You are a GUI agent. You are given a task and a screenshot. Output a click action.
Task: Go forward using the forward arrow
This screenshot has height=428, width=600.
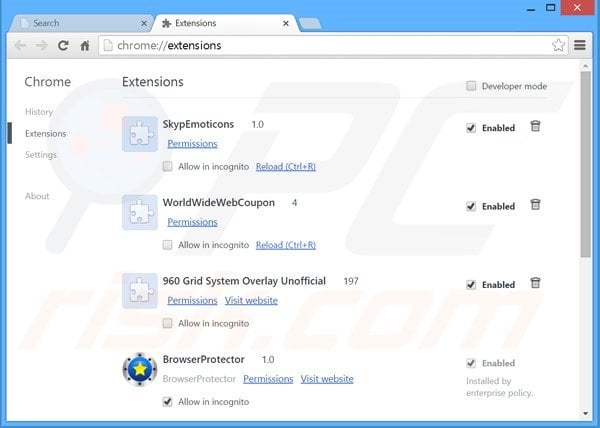point(41,46)
